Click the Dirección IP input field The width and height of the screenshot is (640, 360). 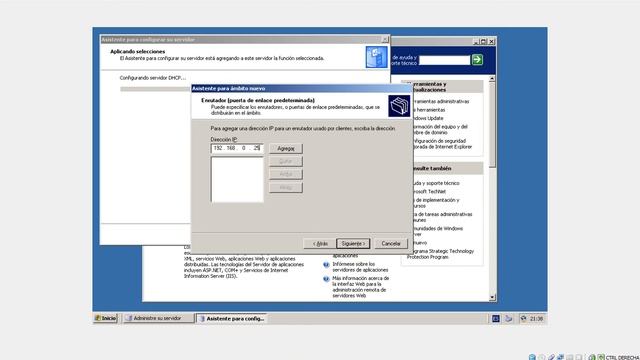pos(237,148)
